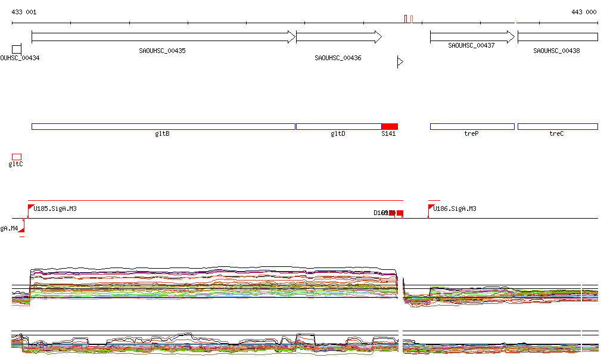Click the SAOUHSC_00436 label text
The height and width of the screenshot is (364, 610).
click(x=338, y=58)
